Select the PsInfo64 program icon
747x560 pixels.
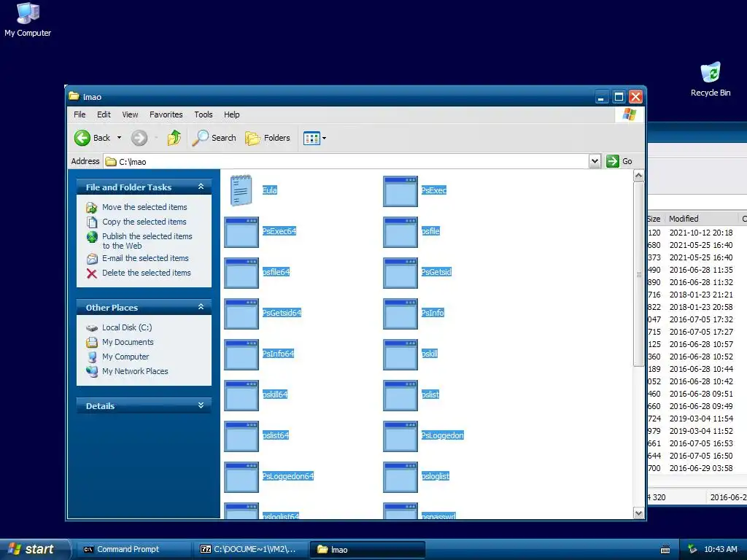point(241,355)
